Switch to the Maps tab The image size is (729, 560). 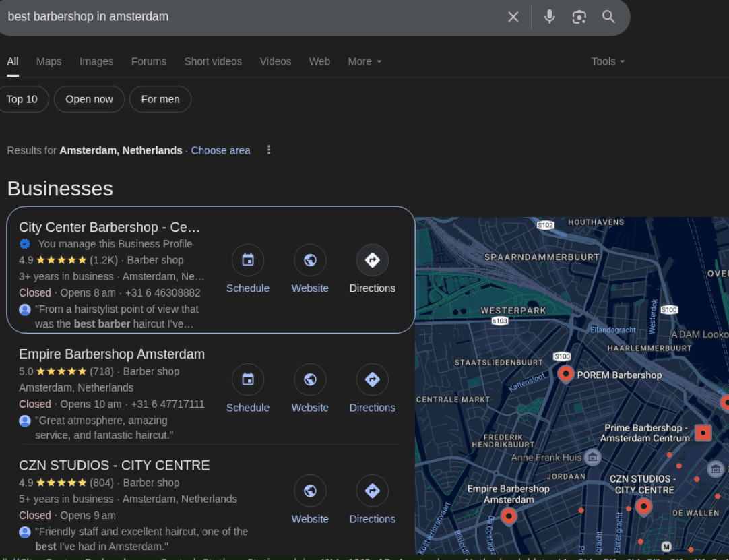[48, 61]
